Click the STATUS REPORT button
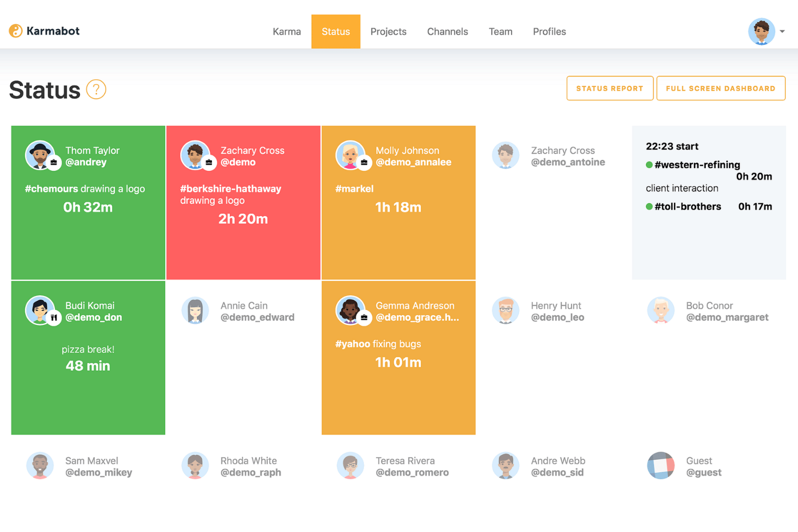The height and width of the screenshot is (532, 798). [610, 88]
